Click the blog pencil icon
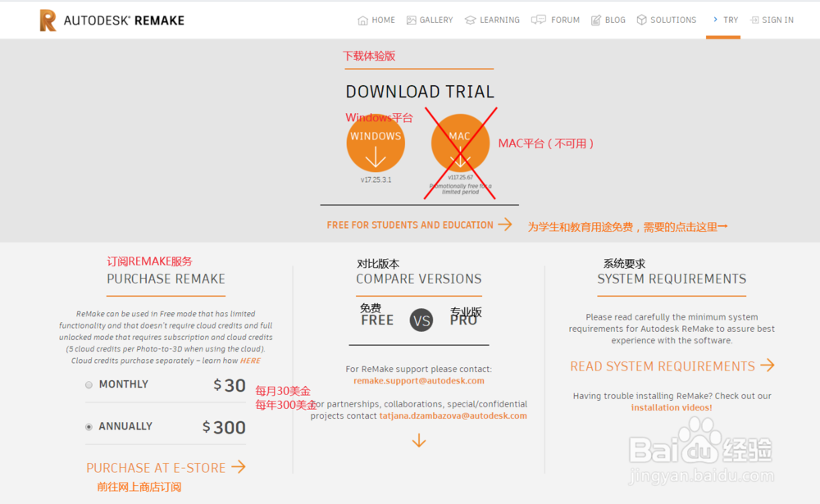 coord(595,20)
